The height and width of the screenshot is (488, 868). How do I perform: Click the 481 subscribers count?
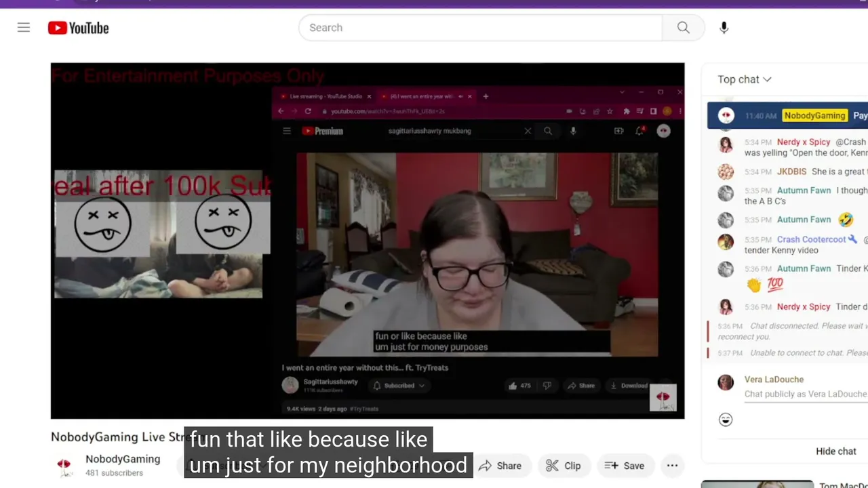coord(114,473)
